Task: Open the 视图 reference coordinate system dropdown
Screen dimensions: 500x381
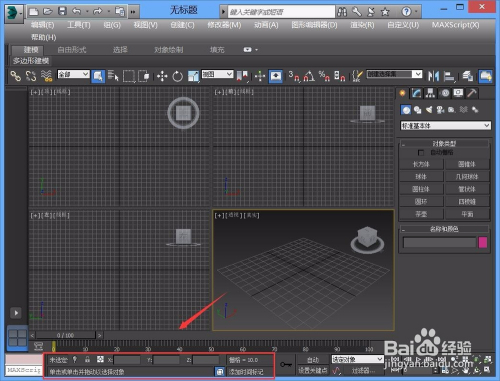Action: (217, 74)
